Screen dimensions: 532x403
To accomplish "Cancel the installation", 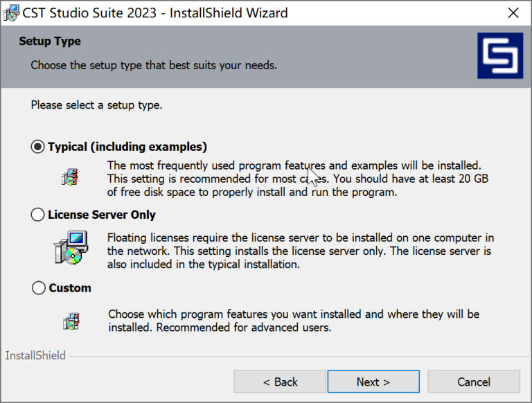I will click(x=474, y=382).
